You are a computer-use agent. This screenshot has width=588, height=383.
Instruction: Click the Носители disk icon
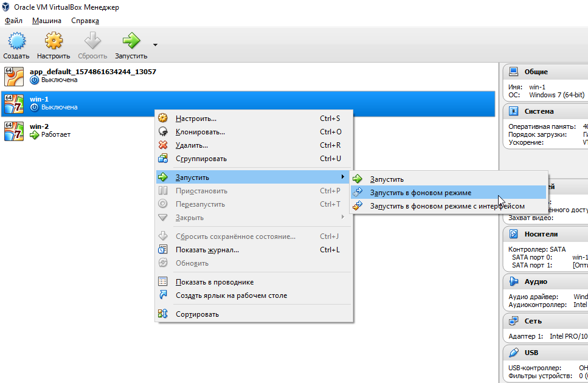[513, 234]
